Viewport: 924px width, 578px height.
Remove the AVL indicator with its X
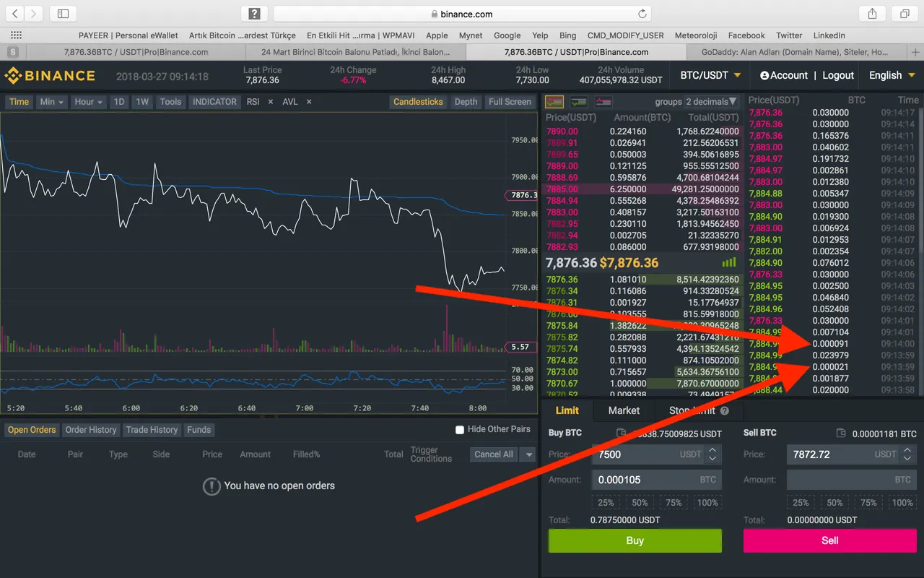tap(309, 102)
